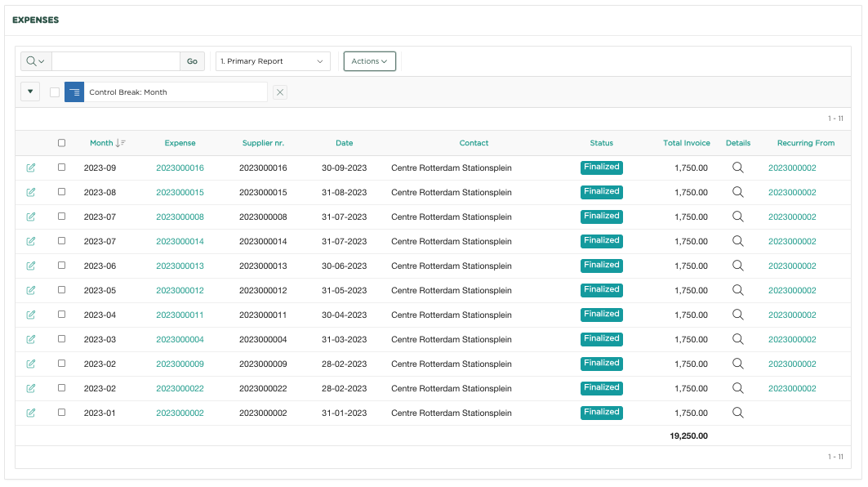Screen dimensions: 868x487
Task: Click the blue Control Break icon
Action: 74,92
